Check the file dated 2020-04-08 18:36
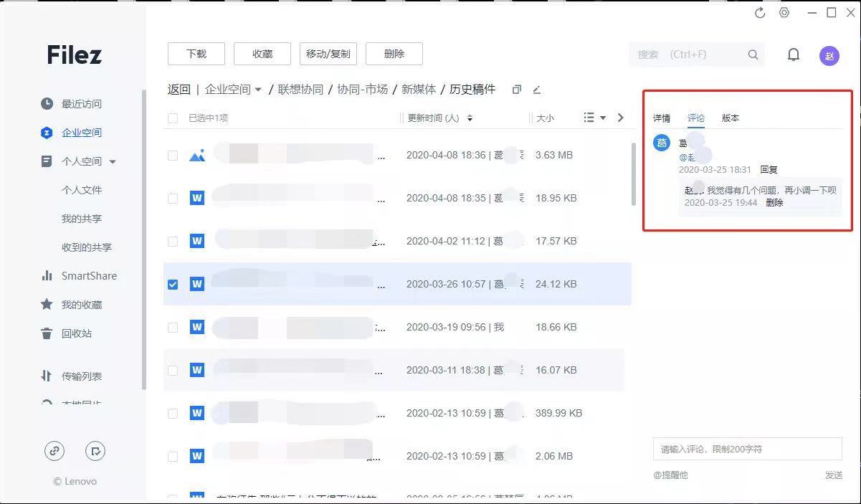861x504 pixels. tap(173, 156)
